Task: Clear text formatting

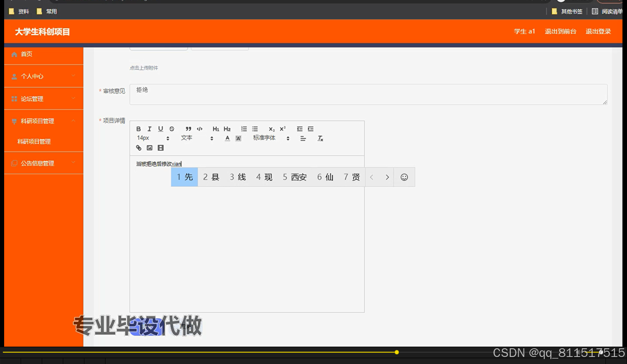Action: 320,139
